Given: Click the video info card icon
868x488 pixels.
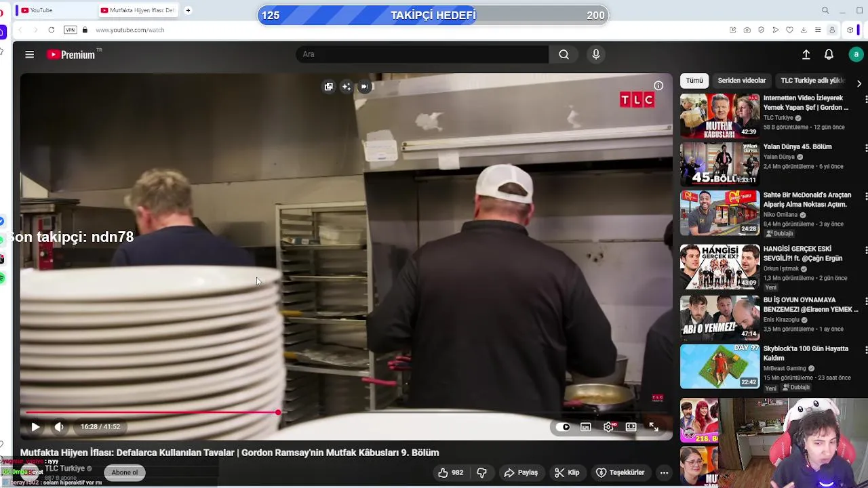Looking at the screenshot, I should point(658,85).
